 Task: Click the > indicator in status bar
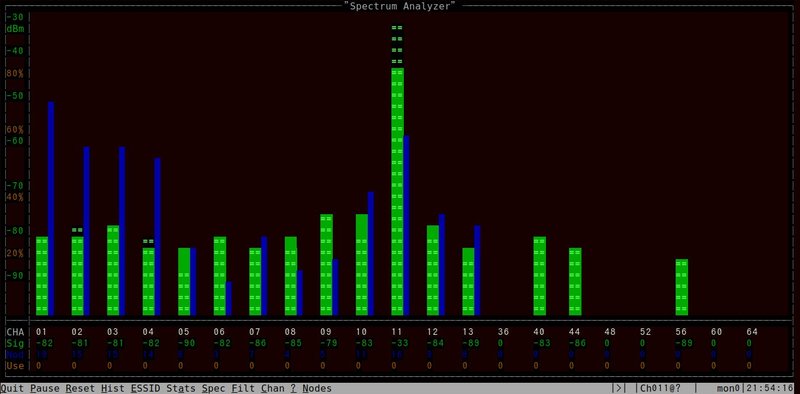click(618, 388)
